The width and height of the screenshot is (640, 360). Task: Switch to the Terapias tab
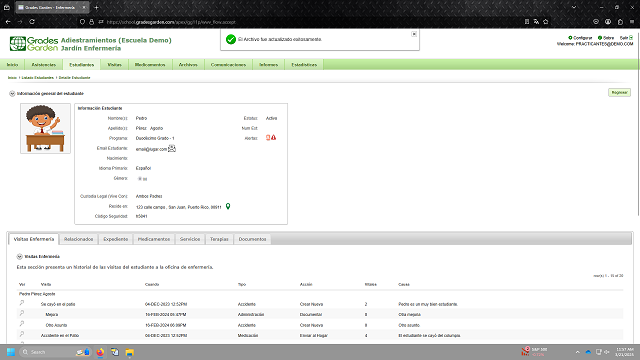click(x=219, y=239)
